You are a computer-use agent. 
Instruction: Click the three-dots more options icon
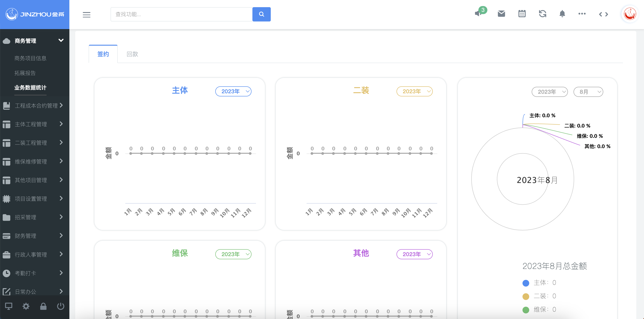(582, 14)
